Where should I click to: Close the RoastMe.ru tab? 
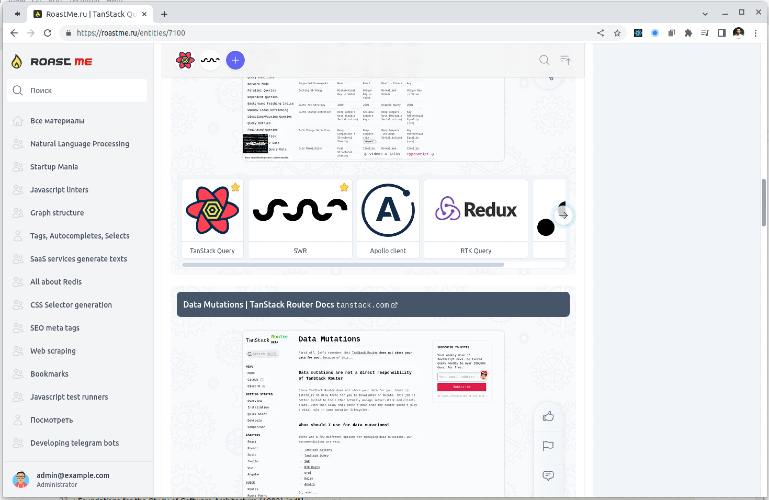[x=144, y=14]
